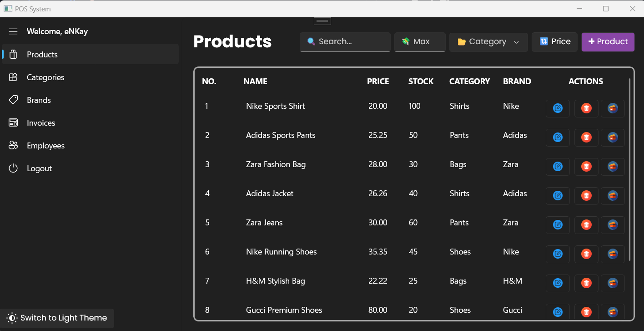The image size is (644, 331).
Task: Click the Product button to add a product
Action: coord(608,41)
